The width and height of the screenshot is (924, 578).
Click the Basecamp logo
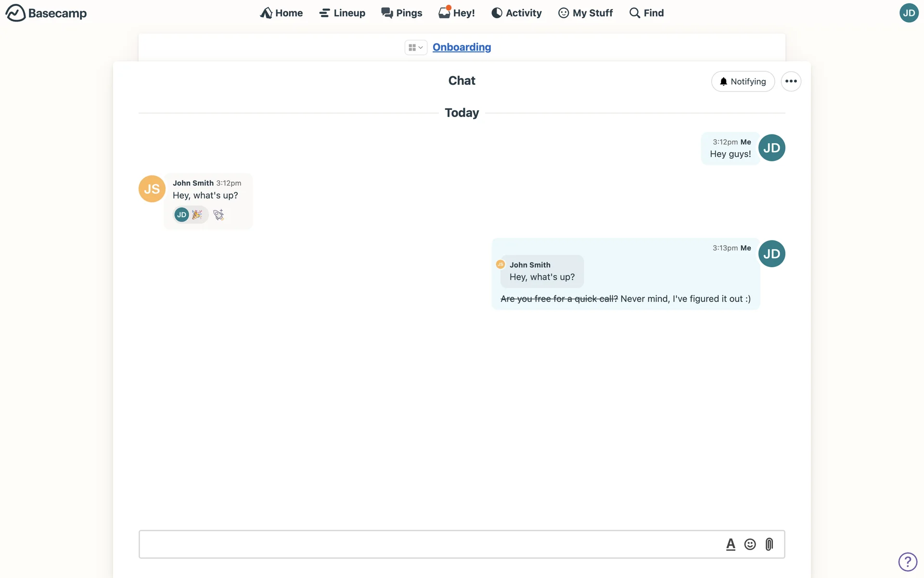tap(46, 13)
